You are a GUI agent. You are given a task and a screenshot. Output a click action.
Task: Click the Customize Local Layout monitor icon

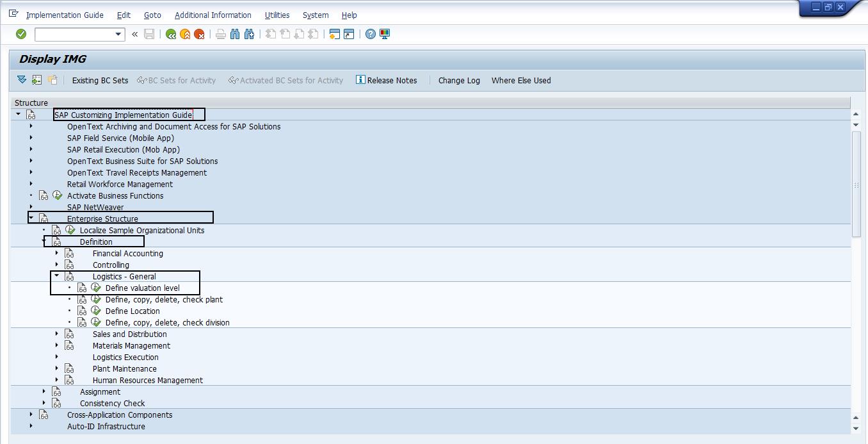point(383,34)
